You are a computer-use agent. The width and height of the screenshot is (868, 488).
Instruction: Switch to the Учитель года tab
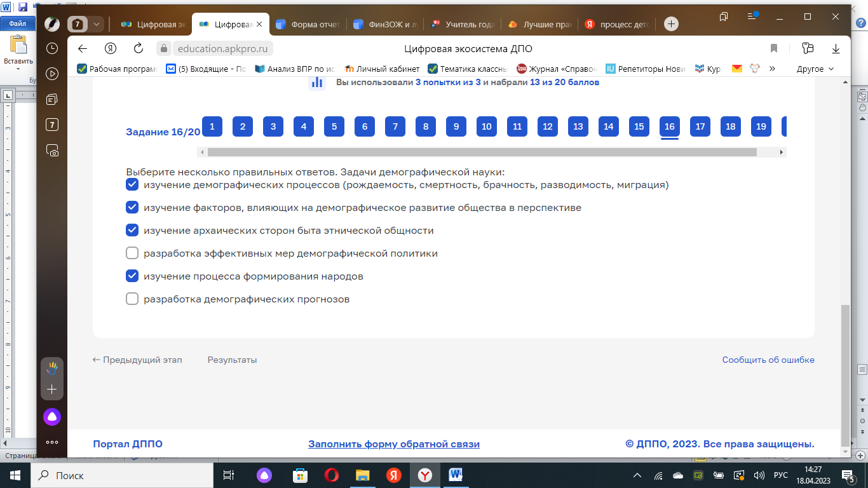point(463,24)
